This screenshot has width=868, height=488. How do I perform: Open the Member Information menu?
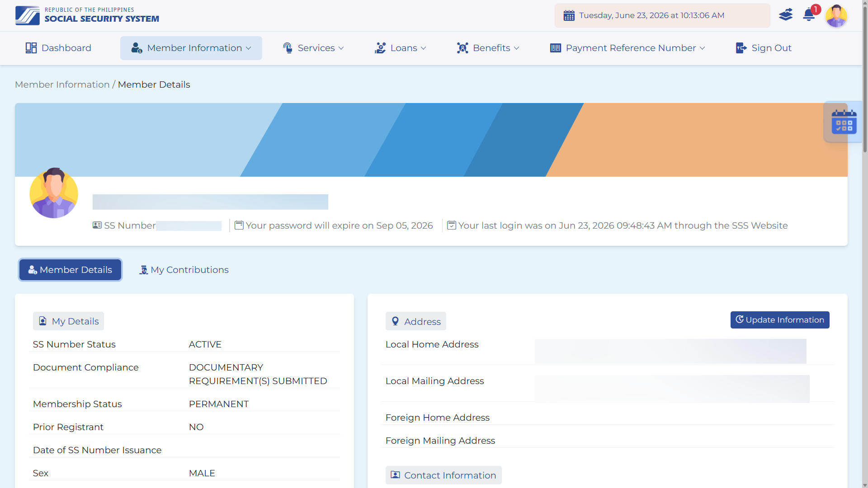(x=191, y=48)
